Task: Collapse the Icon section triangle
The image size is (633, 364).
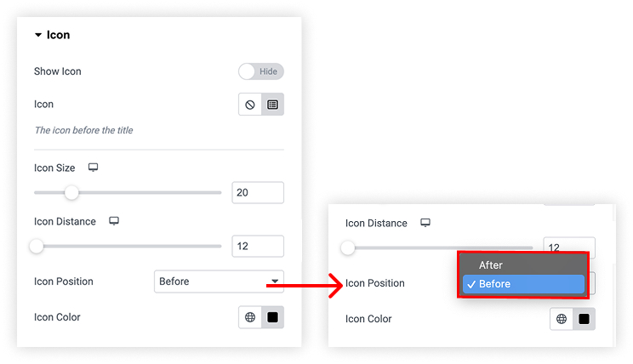Action: pyautogui.click(x=38, y=35)
